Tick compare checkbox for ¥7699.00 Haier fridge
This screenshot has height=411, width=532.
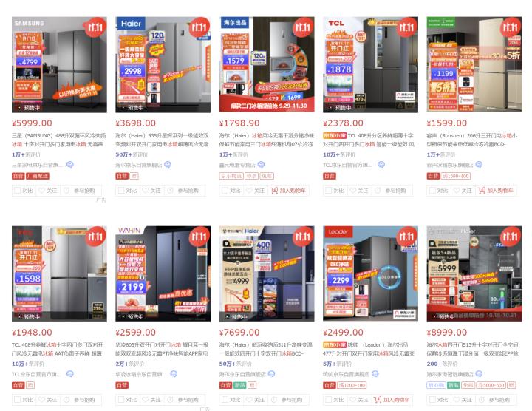(225, 399)
